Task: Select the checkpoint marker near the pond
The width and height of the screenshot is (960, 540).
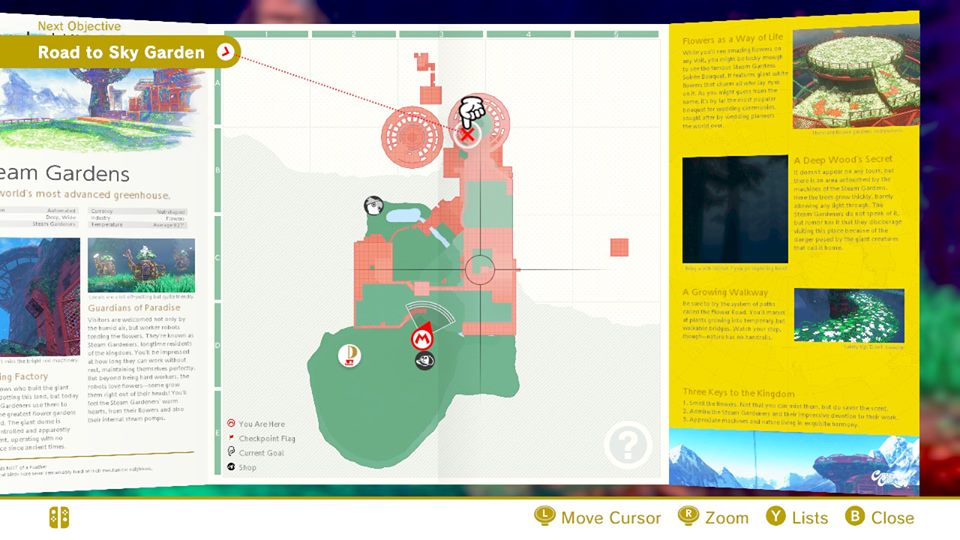Action: pyautogui.click(x=373, y=206)
